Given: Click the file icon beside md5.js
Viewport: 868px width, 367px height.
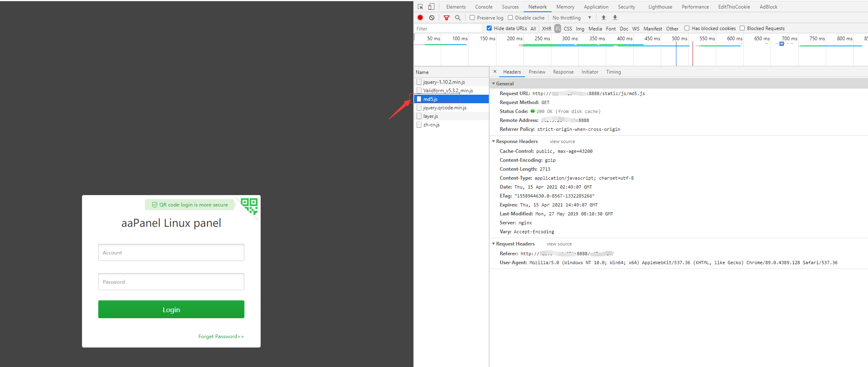Looking at the screenshot, I should (x=419, y=99).
